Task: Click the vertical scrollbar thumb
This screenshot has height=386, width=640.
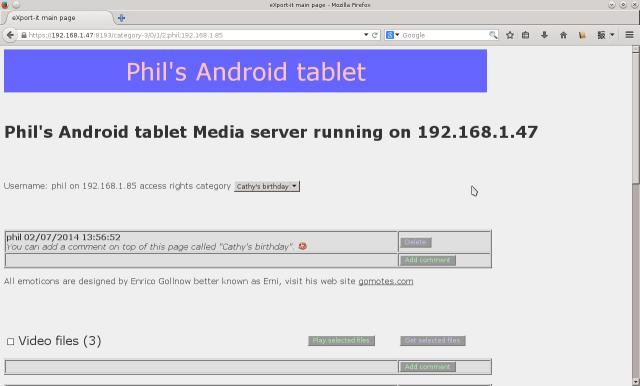Action: (x=636, y=118)
